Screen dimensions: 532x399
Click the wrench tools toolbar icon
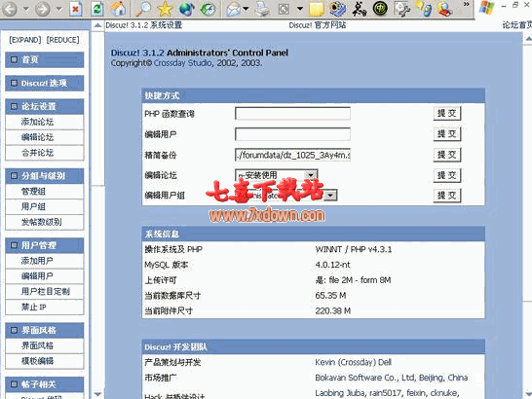tap(401, 9)
